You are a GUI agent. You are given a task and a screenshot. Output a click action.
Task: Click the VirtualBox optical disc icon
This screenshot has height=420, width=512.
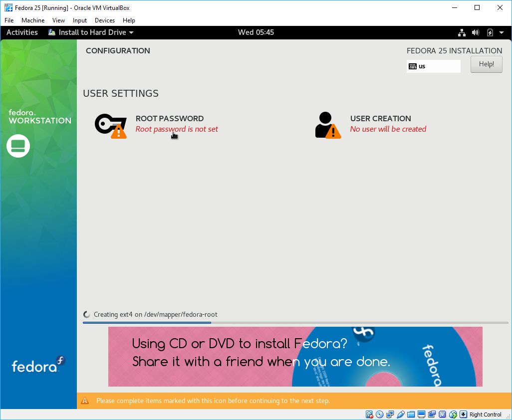379,415
